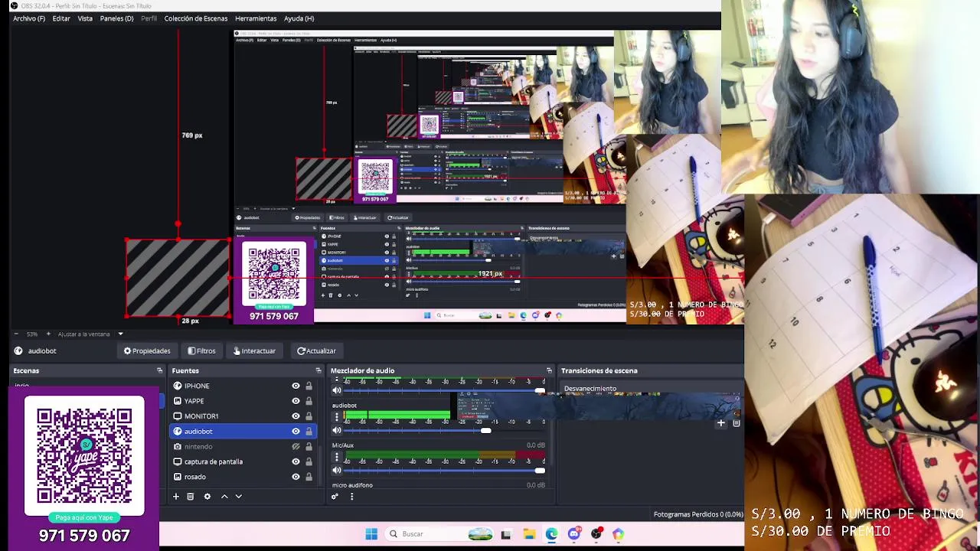980x551 pixels.
Task: Toggle lock on nintendo source
Action: point(309,447)
